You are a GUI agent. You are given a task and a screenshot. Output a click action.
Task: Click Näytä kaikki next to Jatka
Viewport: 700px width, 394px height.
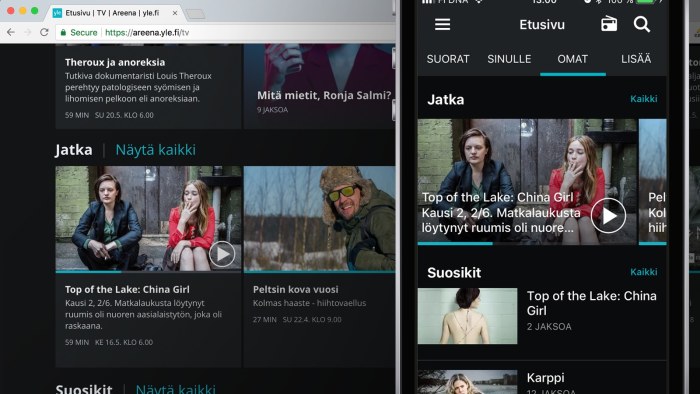click(155, 150)
